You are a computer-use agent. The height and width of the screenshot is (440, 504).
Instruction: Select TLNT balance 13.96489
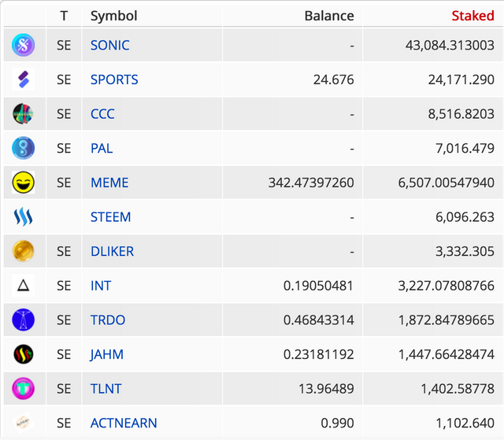coord(326,389)
